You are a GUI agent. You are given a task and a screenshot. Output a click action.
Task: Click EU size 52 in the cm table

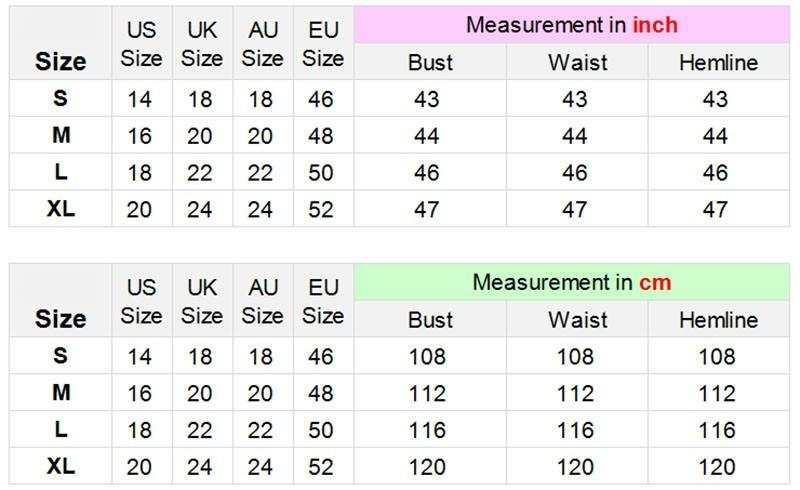[x=322, y=467]
